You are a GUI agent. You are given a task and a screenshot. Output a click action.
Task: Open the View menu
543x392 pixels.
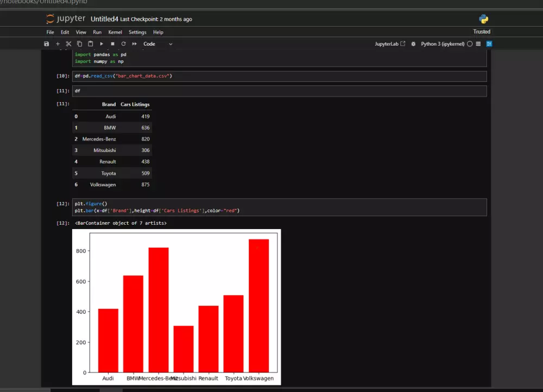coord(81,32)
